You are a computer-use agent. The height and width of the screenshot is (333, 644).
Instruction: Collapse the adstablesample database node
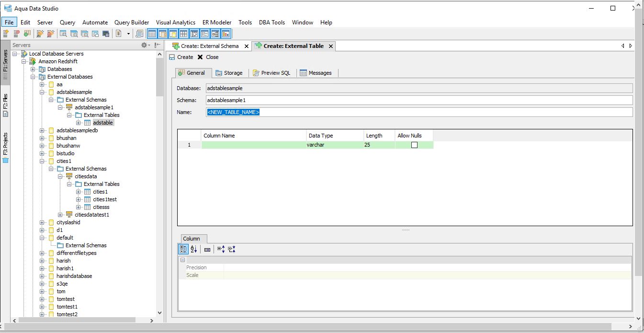click(42, 92)
